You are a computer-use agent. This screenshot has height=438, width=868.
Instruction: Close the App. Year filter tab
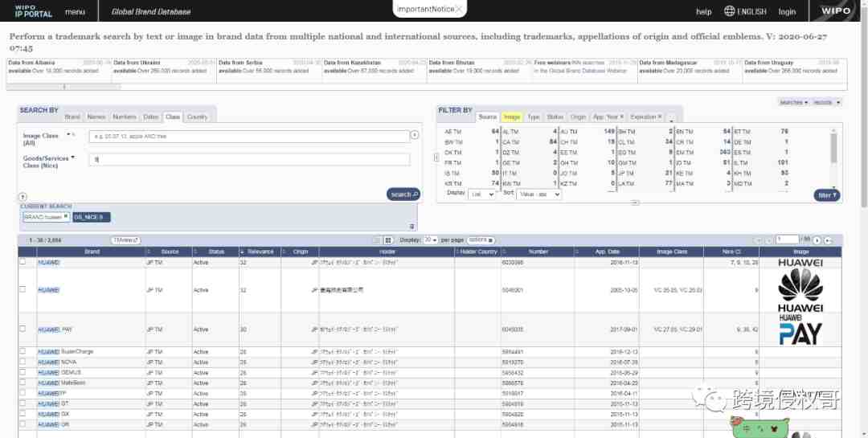[x=621, y=117]
